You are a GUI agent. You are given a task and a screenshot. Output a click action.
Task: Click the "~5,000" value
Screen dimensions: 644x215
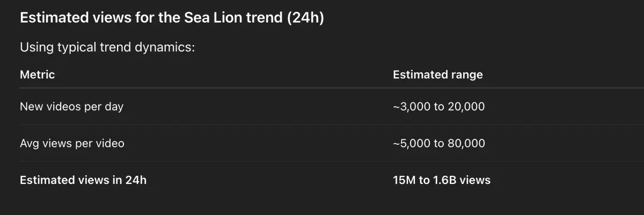pos(411,143)
